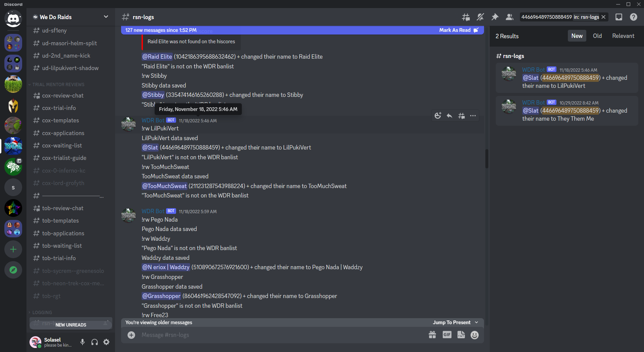The image size is (644, 352).
Task: Toggle microphone mute
Action: (83, 342)
